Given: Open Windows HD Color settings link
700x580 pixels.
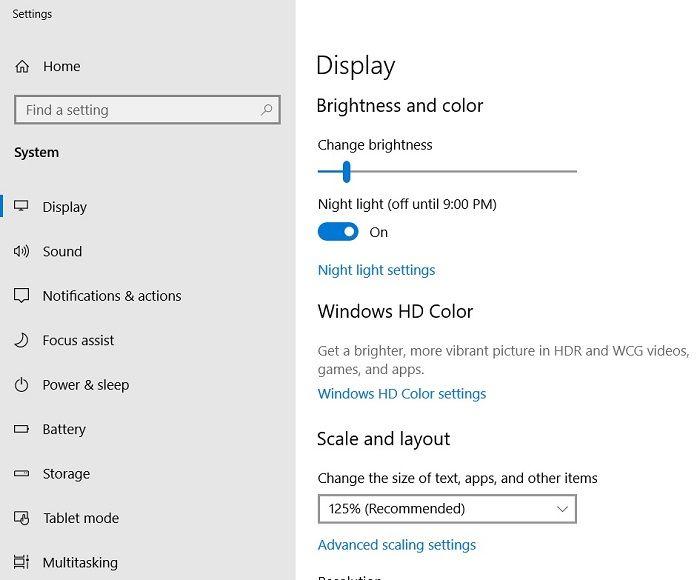Looking at the screenshot, I should [402, 394].
